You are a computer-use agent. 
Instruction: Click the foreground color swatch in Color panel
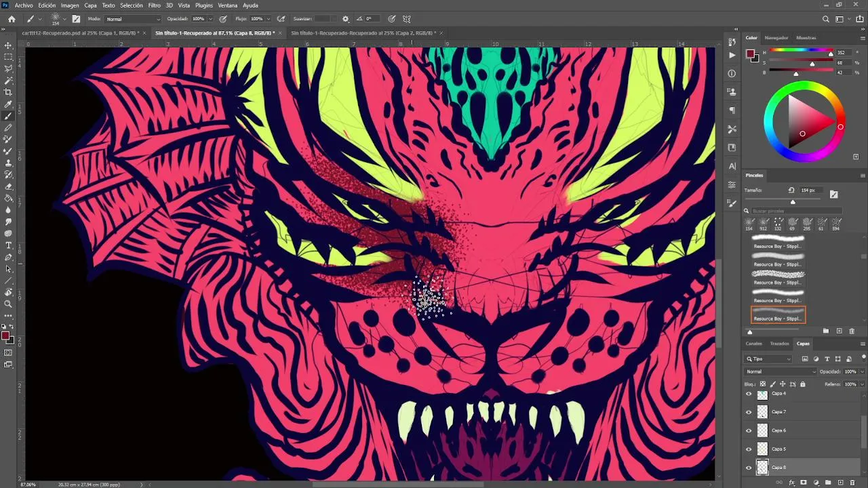(750, 54)
